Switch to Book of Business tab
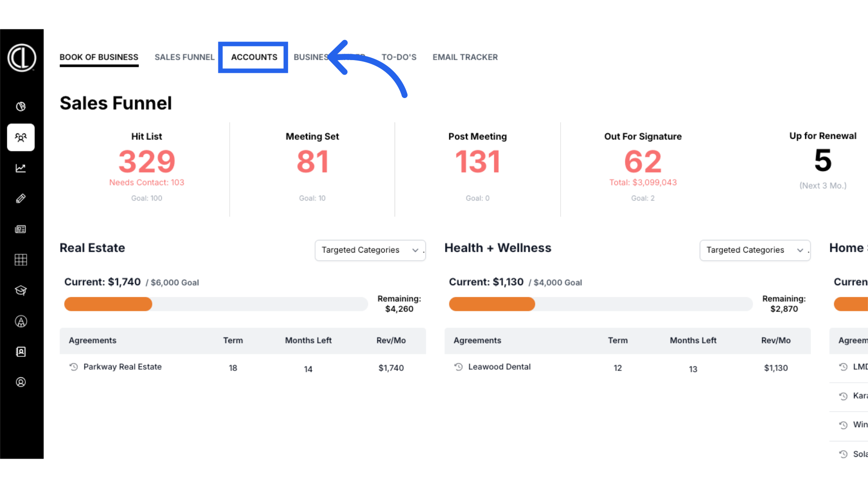Image resolution: width=868 pixels, height=488 pixels. (x=99, y=57)
